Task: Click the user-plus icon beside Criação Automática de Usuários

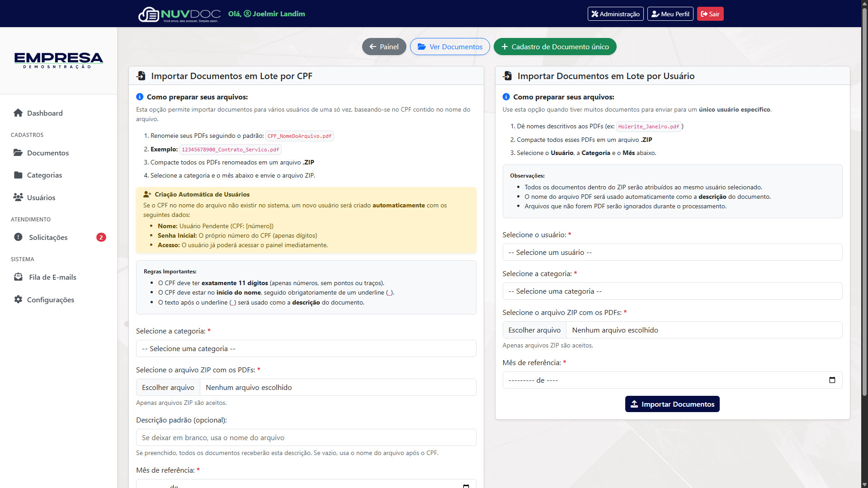Action: pyautogui.click(x=147, y=194)
